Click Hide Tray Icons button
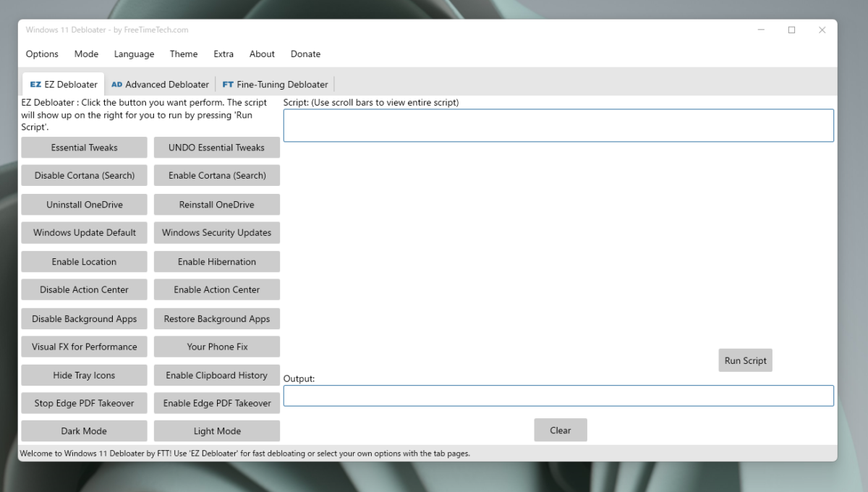868x492 pixels. click(84, 376)
